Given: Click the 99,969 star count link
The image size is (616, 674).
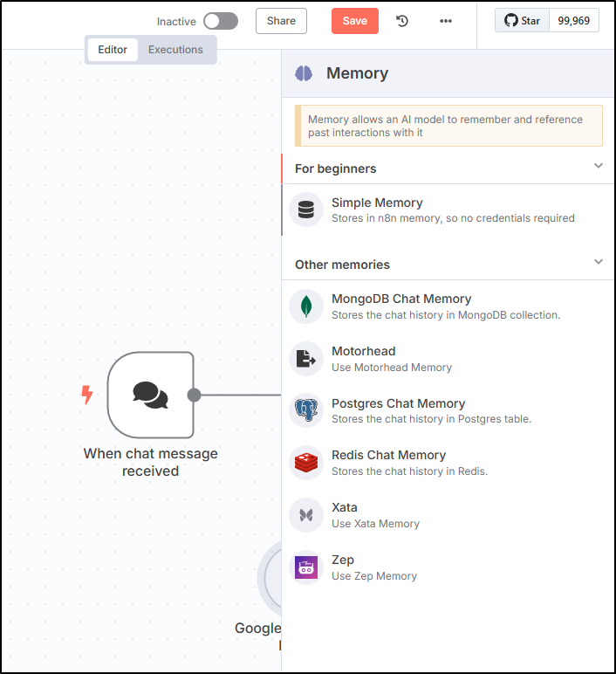Looking at the screenshot, I should click(x=573, y=20).
